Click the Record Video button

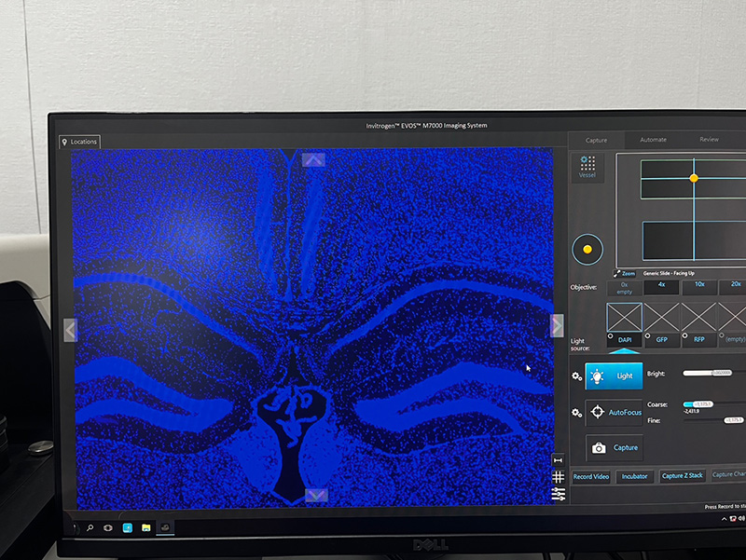tap(590, 476)
